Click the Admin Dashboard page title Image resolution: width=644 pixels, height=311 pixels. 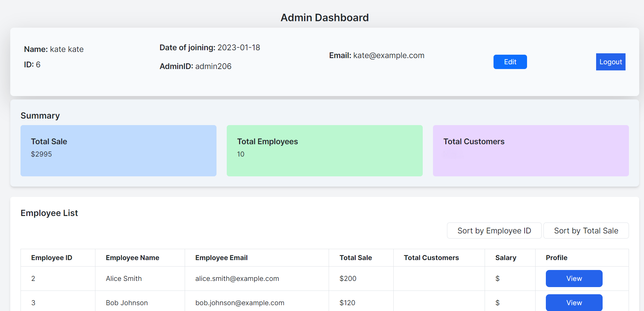coord(325,17)
